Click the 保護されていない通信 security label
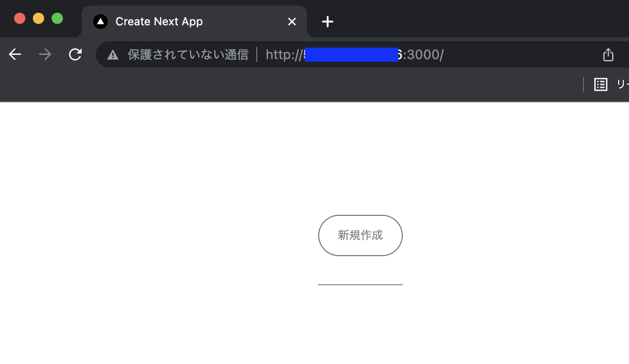 188,55
